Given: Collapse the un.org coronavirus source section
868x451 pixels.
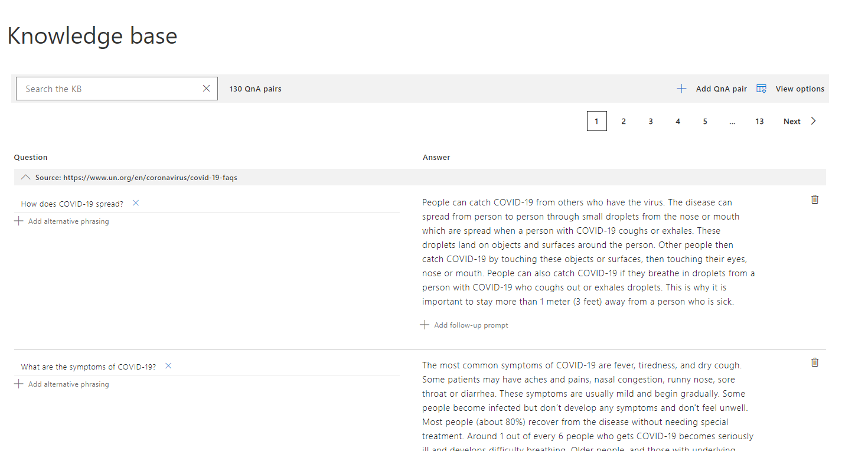Looking at the screenshot, I should 25,177.
